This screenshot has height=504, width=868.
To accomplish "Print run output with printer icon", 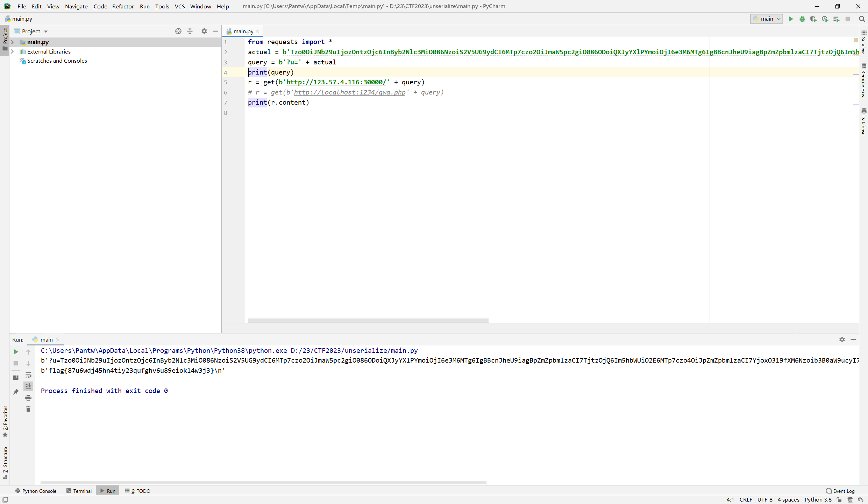I will tap(28, 398).
